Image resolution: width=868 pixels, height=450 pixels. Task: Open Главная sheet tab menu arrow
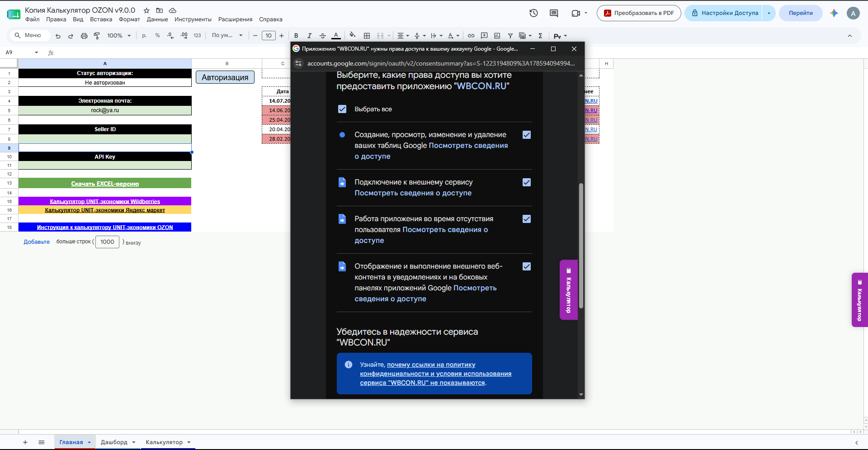coord(89,442)
